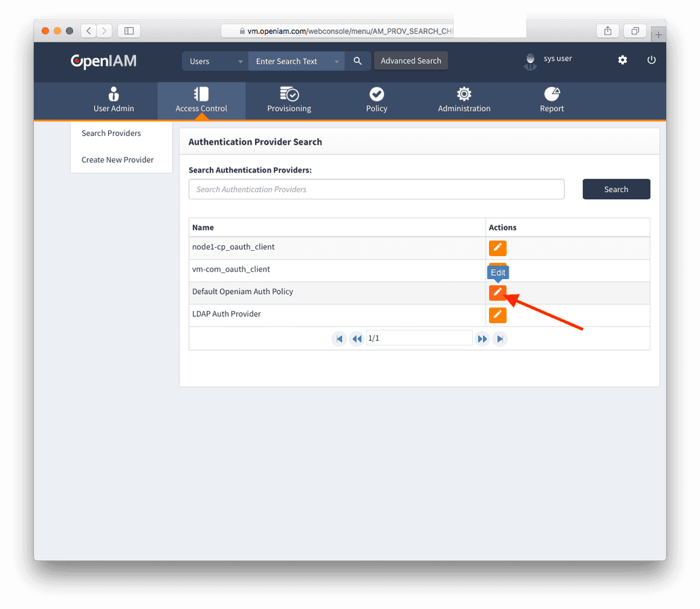Select the Provisioning module icon
This screenshot has height=609, width=700.
[289, 94]
